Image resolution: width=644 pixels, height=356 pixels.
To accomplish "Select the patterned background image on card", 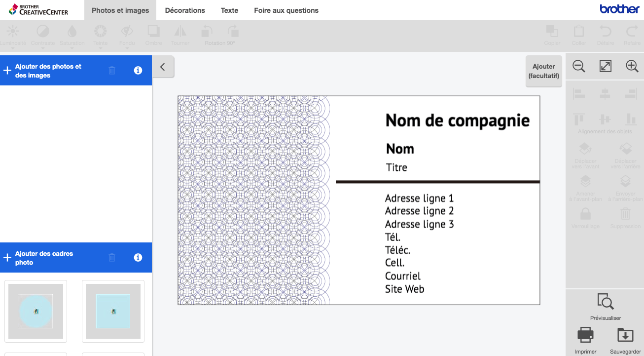I will click(x=253, y=200).
